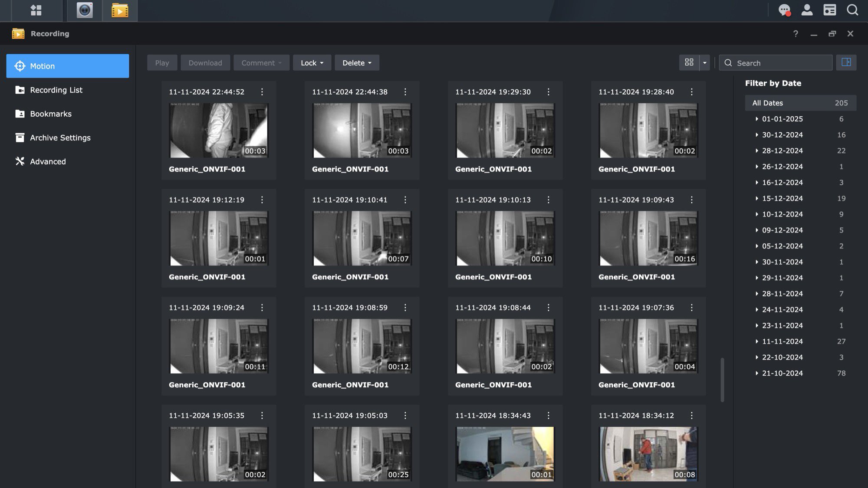Screen dimensions: 868x488
Task: Open the notifications chat bubble icon
Action: tap(784, 10)
